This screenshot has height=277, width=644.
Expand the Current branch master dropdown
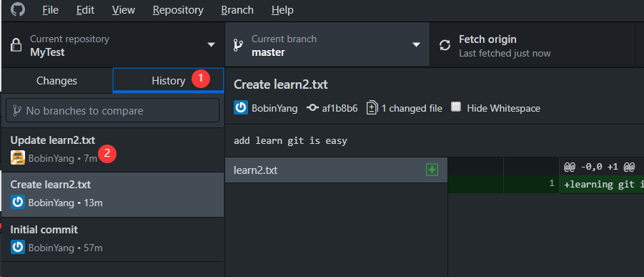tap(327, 45)
